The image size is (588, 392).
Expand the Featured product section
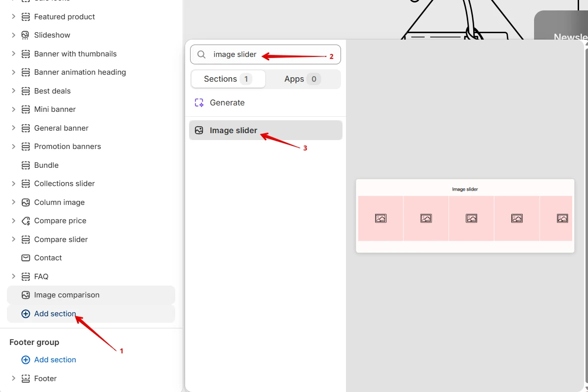(x=13, y=16)
